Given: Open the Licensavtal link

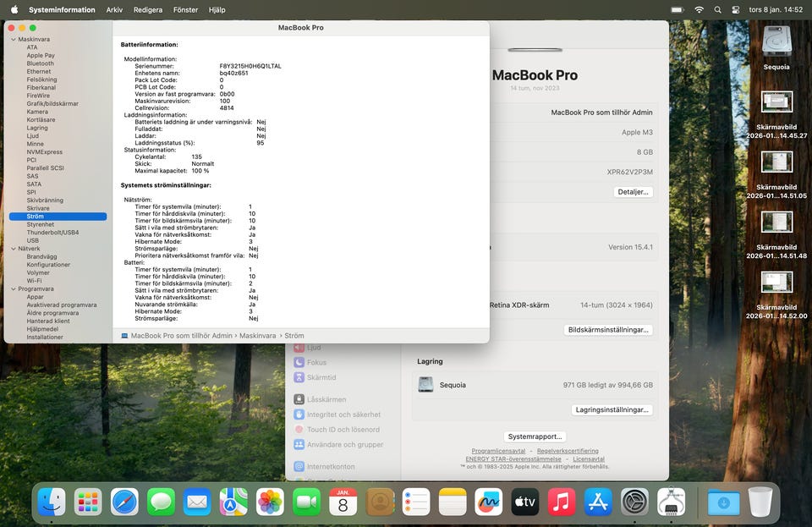Looking at the screenshot, I should [x=589, y=459].
